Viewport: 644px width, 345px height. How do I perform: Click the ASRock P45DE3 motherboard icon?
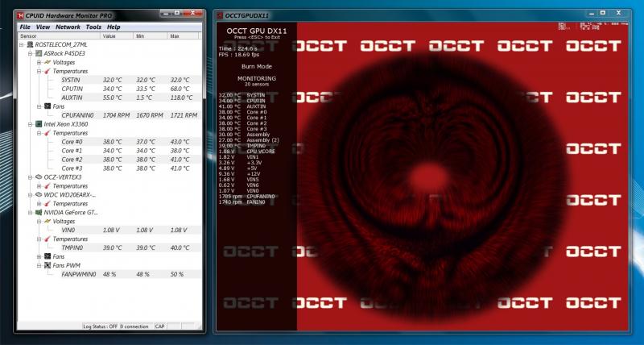(39, 53)
